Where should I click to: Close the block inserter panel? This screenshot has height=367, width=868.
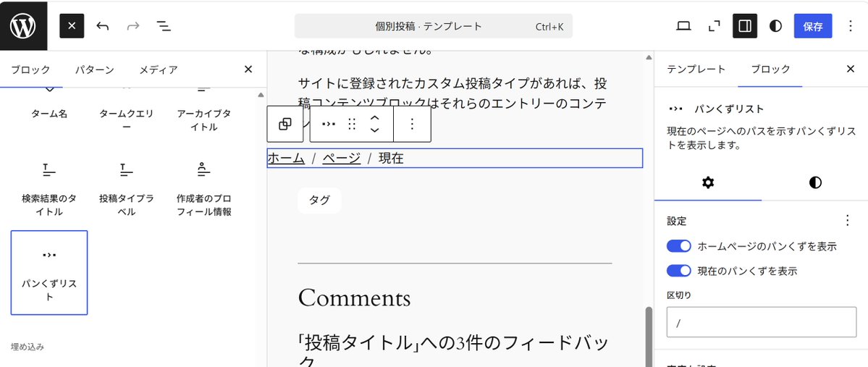click(x=248, y=69)
